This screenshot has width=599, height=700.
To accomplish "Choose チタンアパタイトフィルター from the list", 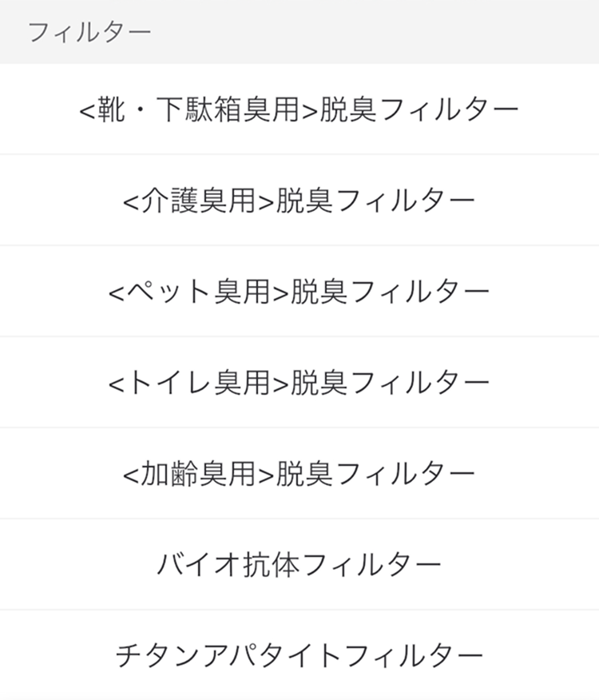I will [299, 656].
